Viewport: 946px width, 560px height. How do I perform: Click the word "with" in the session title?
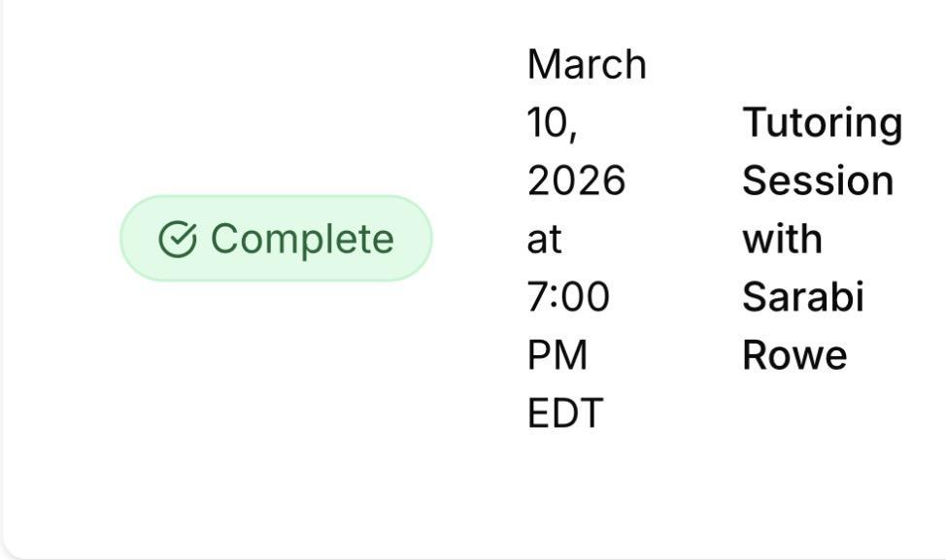click(782, 240)
